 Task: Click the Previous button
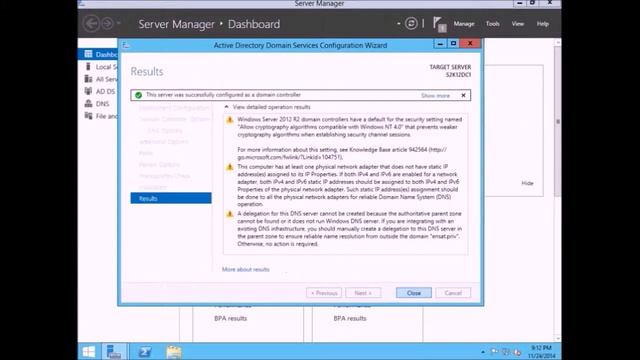(324, 293)
